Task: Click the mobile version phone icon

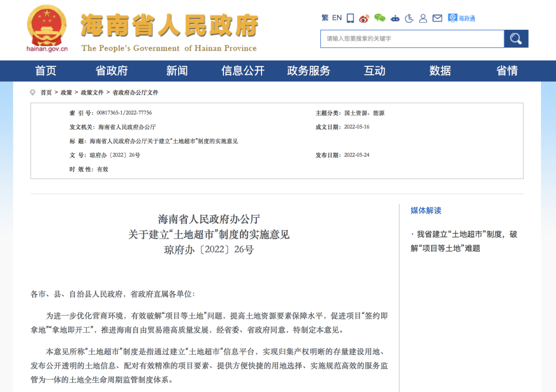Action: point(350,18)
